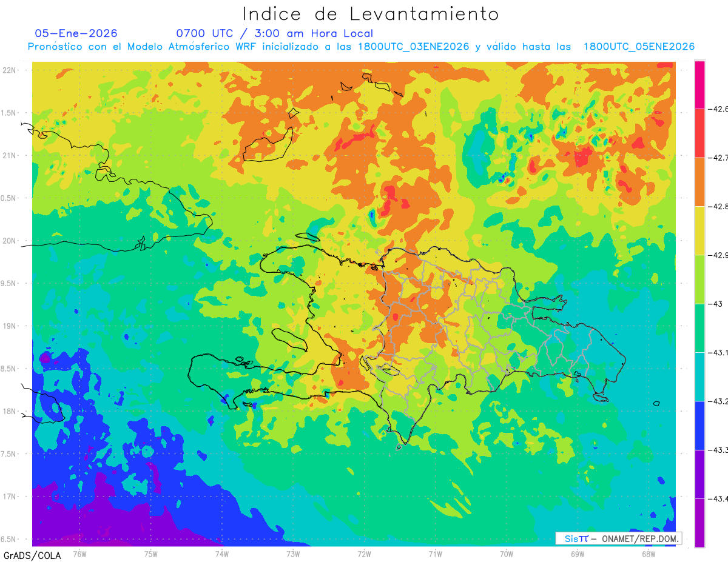Click the 'SisTT - ONAMET/REP.DOM.' credit box
728x562 pixels.
(x=618, y=538)
